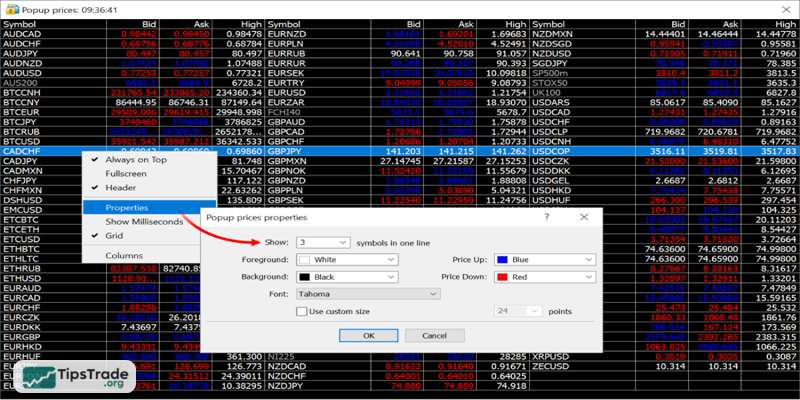Open the Show symbols count dropdown
The height and width of the screenshot is (400, 800).
coord(345,242)
